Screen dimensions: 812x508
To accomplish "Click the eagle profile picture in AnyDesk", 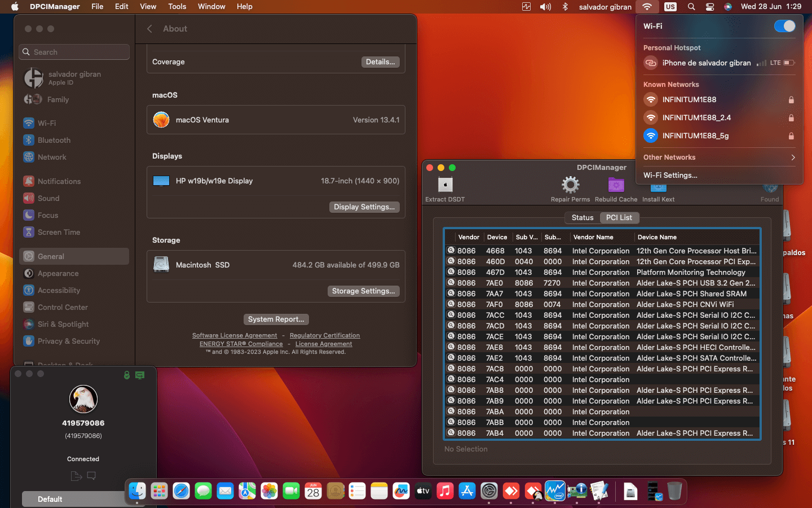I will click(x=83, y=399).
